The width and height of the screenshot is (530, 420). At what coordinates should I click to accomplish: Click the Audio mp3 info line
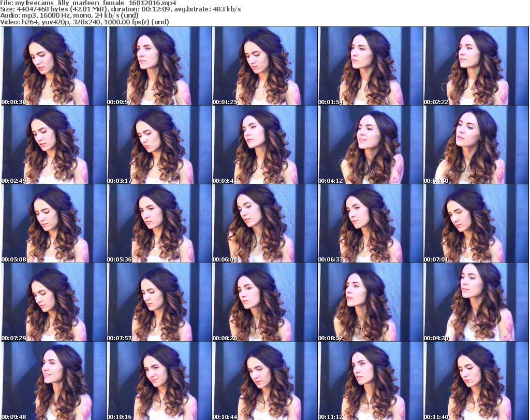pos(69,16)
